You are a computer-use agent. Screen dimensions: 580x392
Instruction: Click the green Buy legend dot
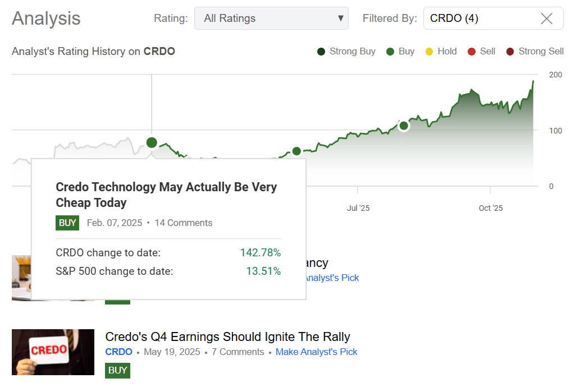coord(390,52)
